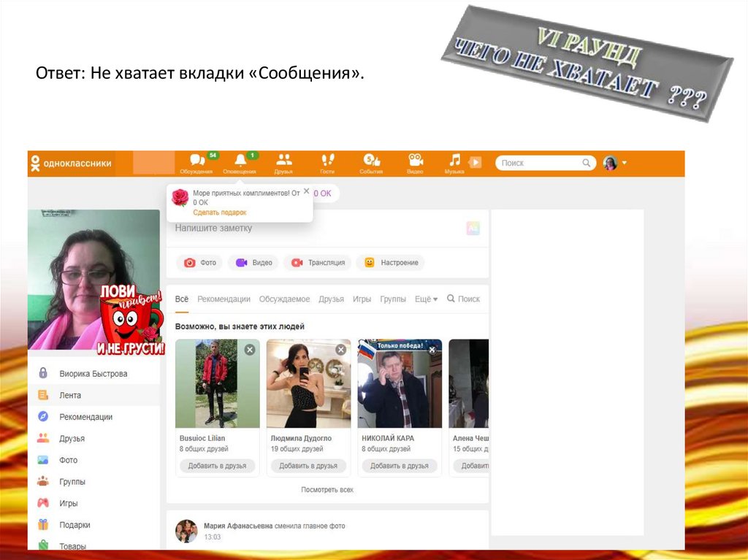The width and height of the screenshot is (748, 560).
Task: Click Мария Афанасьевна avatar in feed
Action: tap(186, 531)
